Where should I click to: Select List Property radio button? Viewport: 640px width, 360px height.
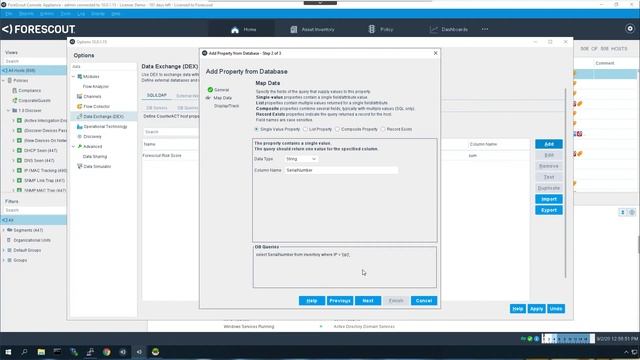[x=305, y=129]
